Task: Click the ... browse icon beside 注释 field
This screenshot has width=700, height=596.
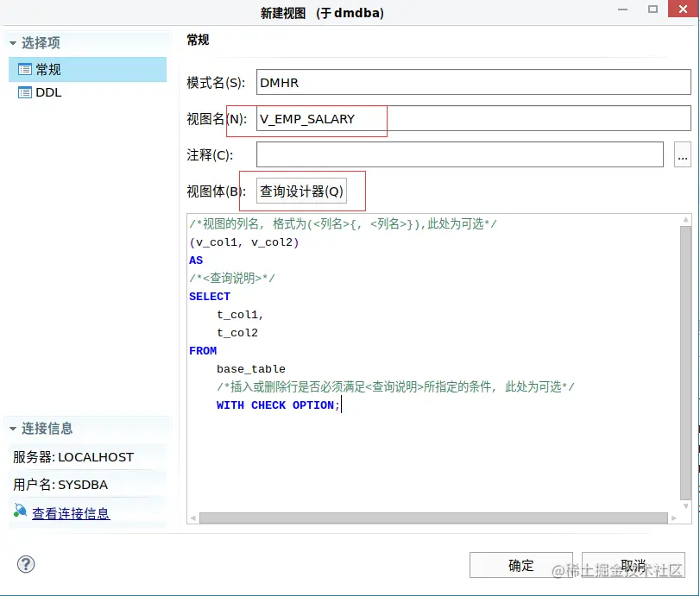Action: tap(683, 154)
